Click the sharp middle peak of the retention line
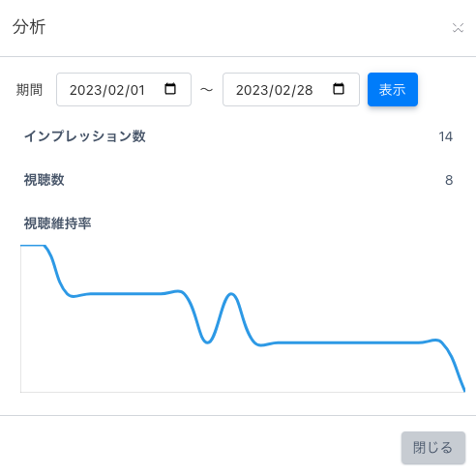Viewport: 476px width, 475px height. coord(231,294)
